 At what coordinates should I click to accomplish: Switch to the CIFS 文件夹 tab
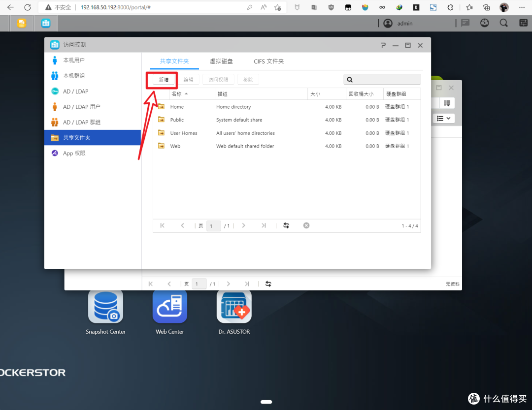pyautogui.click(x=268, y=62)
